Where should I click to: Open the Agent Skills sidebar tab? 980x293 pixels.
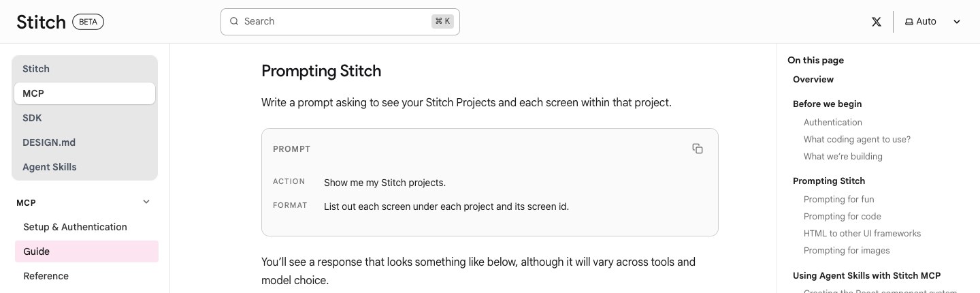pos(84,167)
